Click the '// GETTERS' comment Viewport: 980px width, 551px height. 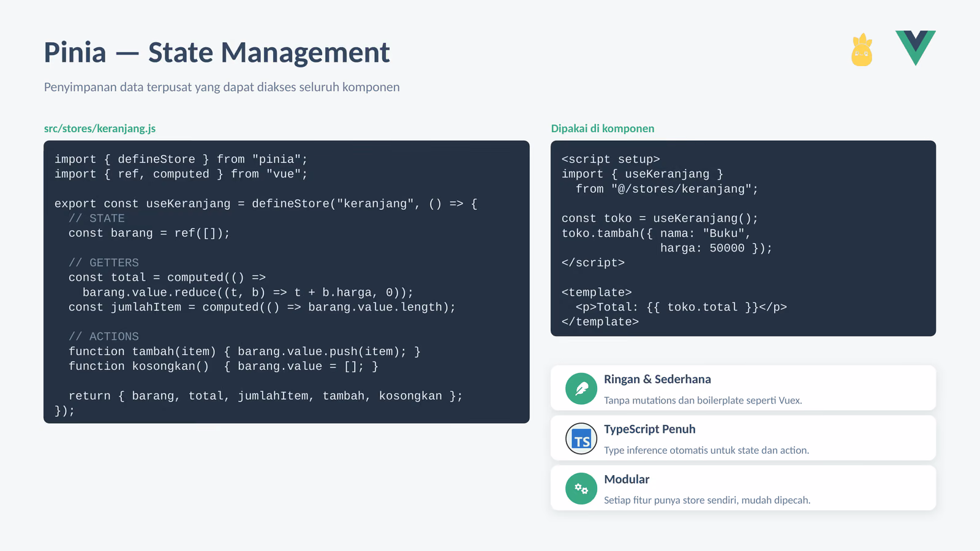[104, 263]
